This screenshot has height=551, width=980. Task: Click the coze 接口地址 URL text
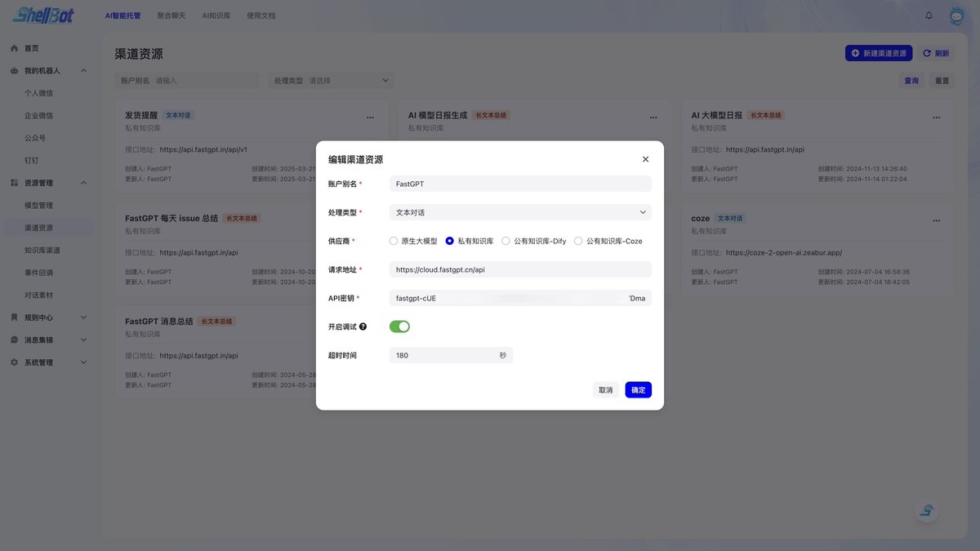coord(784,253)
